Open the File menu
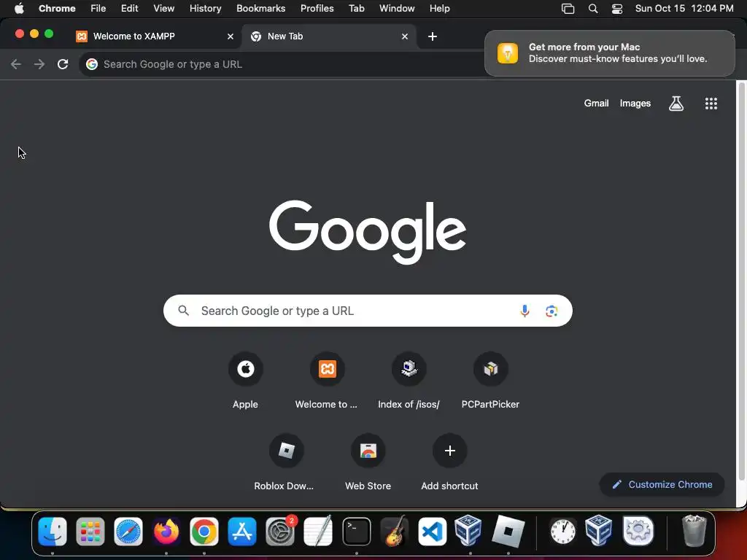The width and height of the screenshot is (747, 560). pyautogui.click(x=98, y=9)
